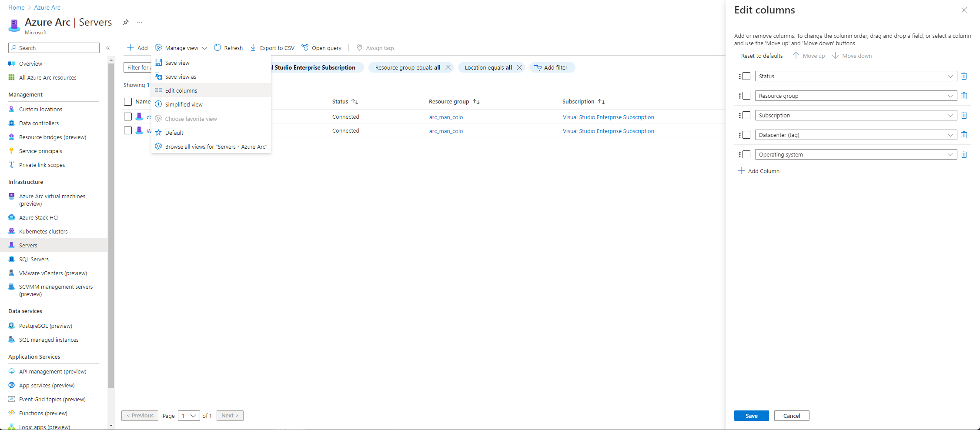
Task: Open the ellipsis more options in header
Action: pyautogui.click(x=140, y=22)
